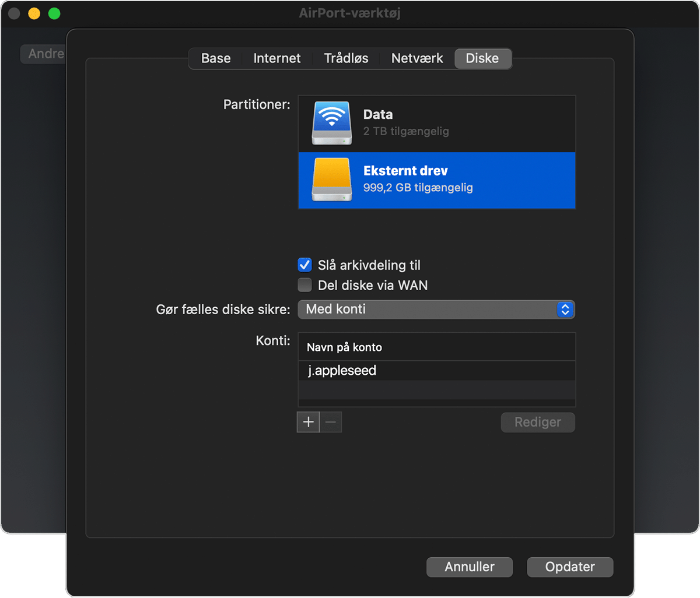700x598 pixels.
Task: Switch to the Internet tab
Action: (277, 58)
